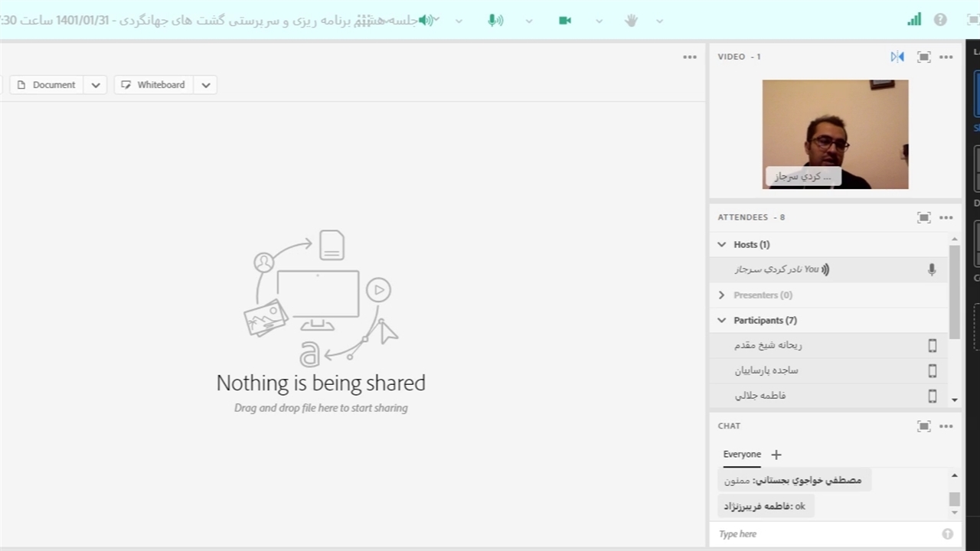This screenshot has height=551, width=980.
Task: Maximize the Attendees pod
Action: point(924,217)
